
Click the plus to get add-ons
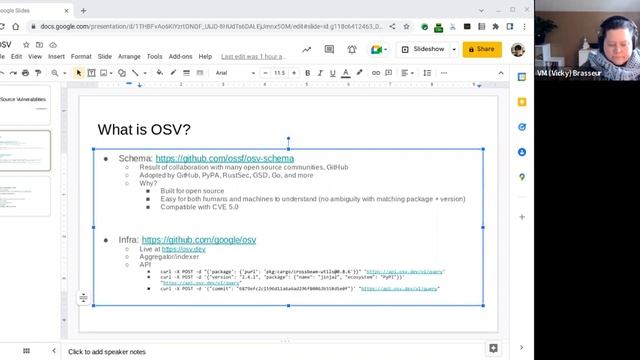[522, 217]
